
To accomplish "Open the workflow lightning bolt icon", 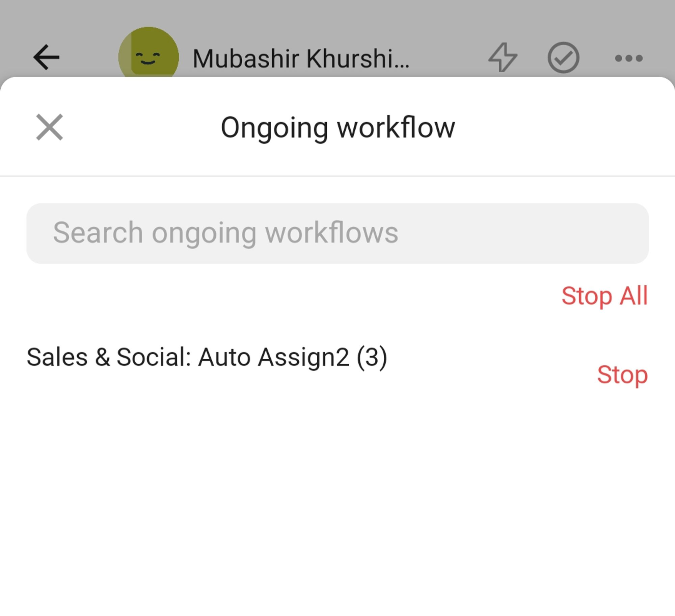I will (x=503, y=57).
